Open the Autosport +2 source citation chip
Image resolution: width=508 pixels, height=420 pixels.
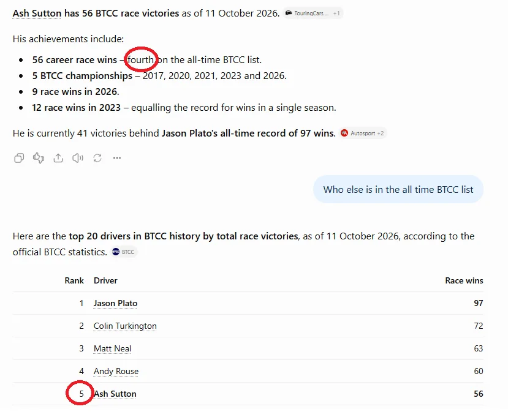363,133
